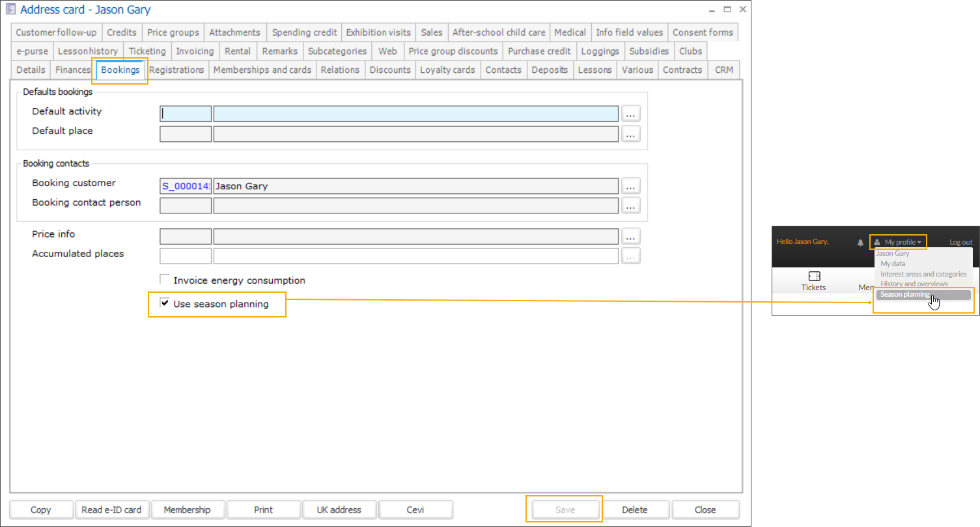
Task: Open the Accumulated places ellipsis button
Action: pos(630,255)
